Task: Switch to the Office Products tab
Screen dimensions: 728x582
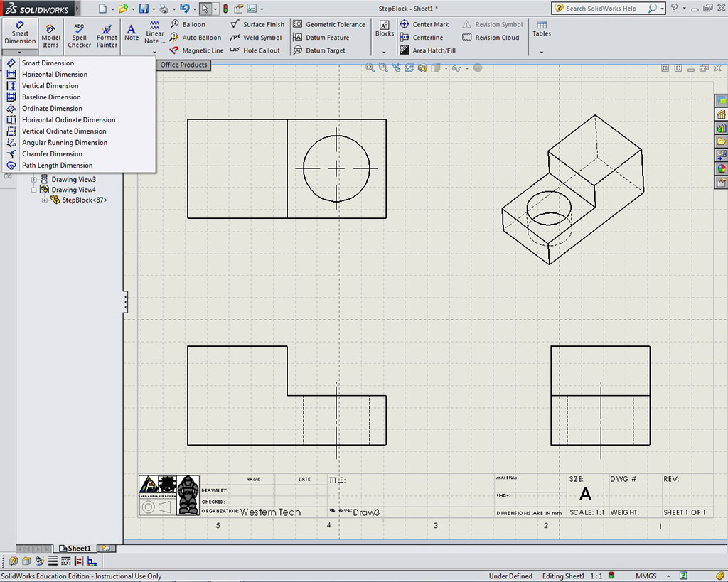Action: (x=183, y=65)
